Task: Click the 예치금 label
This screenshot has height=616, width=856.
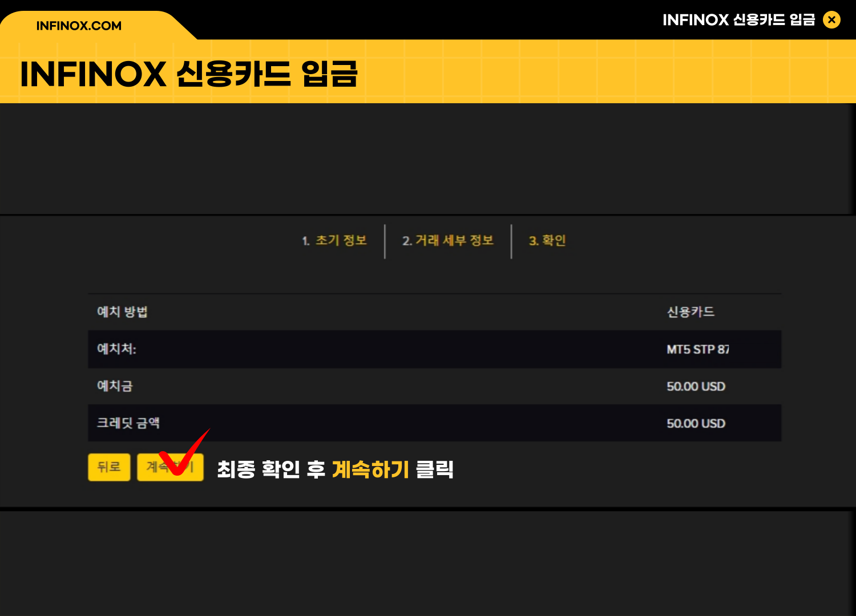Action: click(x=115, y=386)
